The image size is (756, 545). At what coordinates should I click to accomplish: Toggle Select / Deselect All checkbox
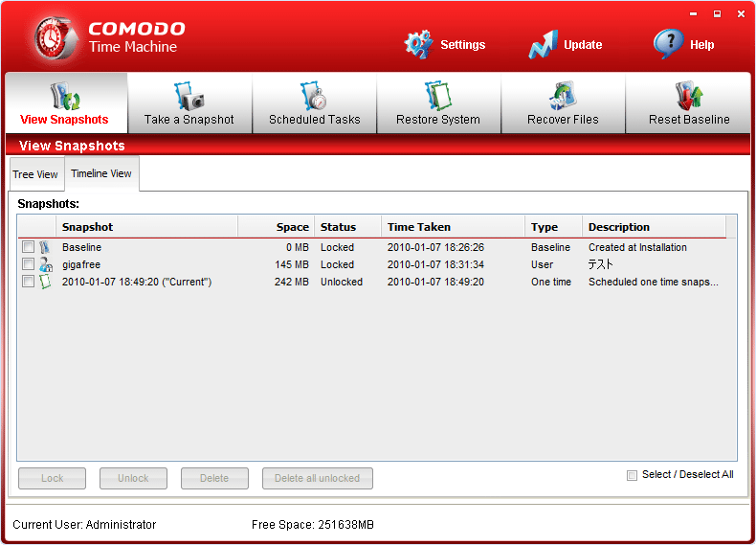[632, 475]
